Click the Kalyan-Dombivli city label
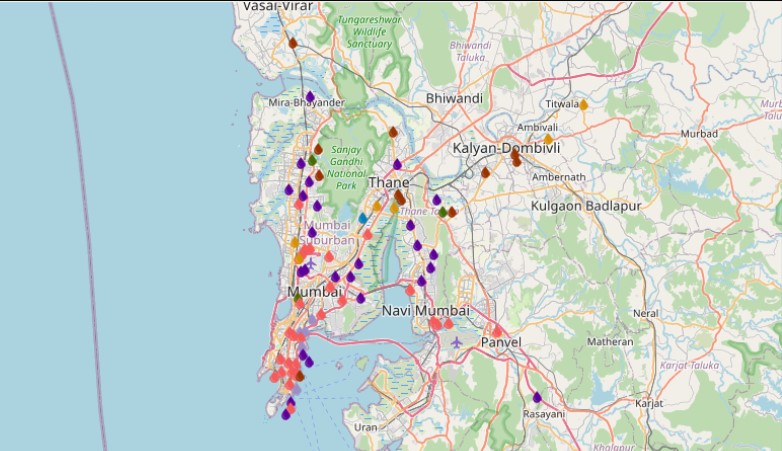Screen dimensions: 782x451 click(x=506, y=148)
